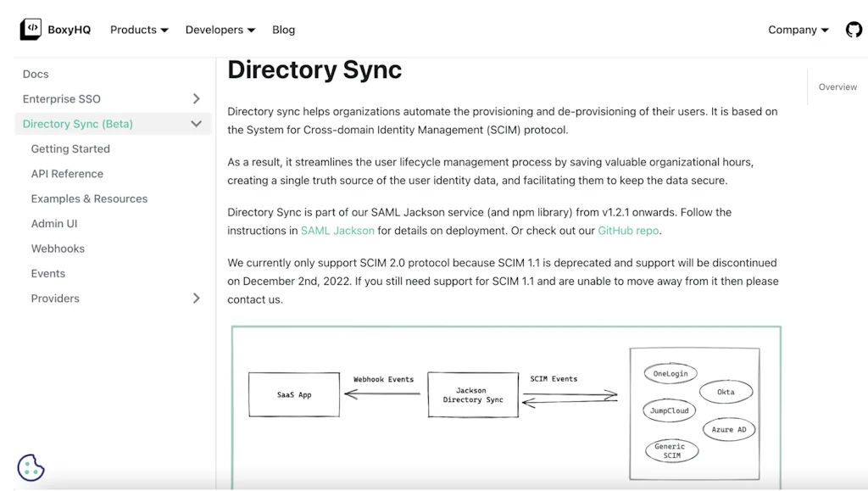Jump to the Overview anchor

coord(837,86)
